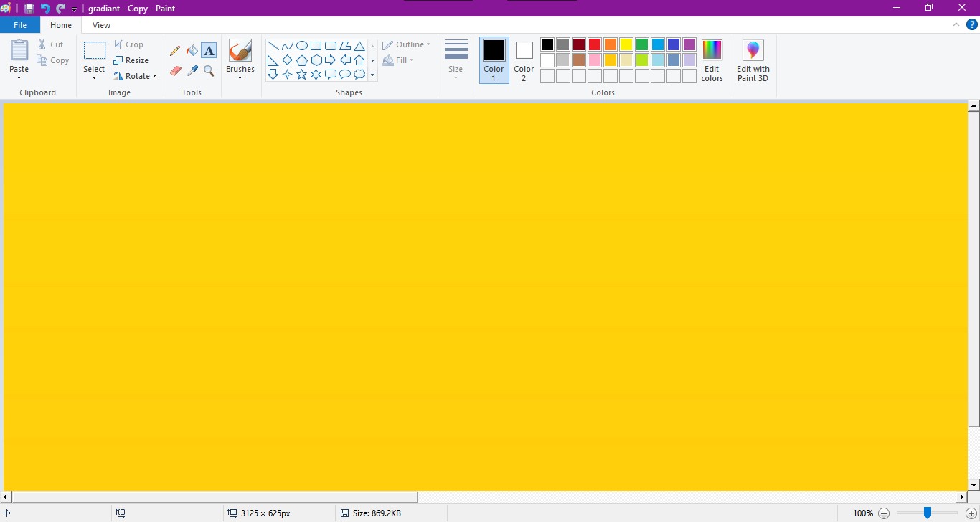Collapse the ribbon with chevron
The image size is (980, 522).
(x=956, y=24)
